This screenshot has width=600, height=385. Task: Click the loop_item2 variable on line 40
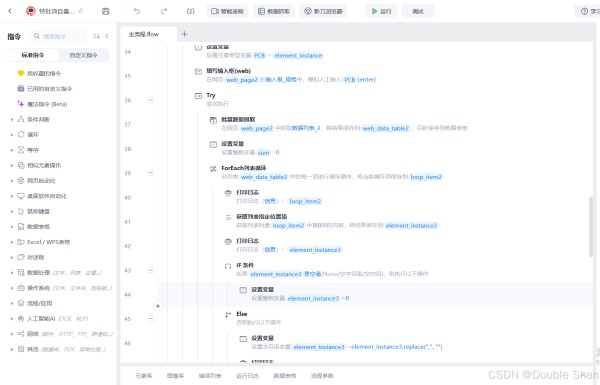[305, 201]
